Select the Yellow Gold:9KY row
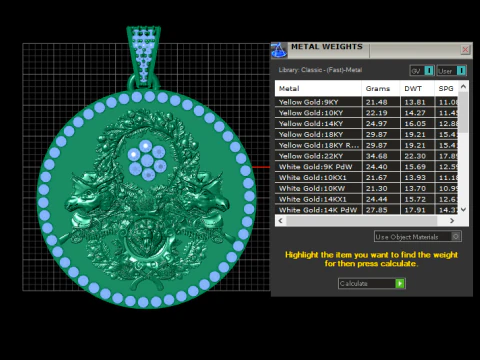Screen dimensions: 480x360 coord(366,102)
